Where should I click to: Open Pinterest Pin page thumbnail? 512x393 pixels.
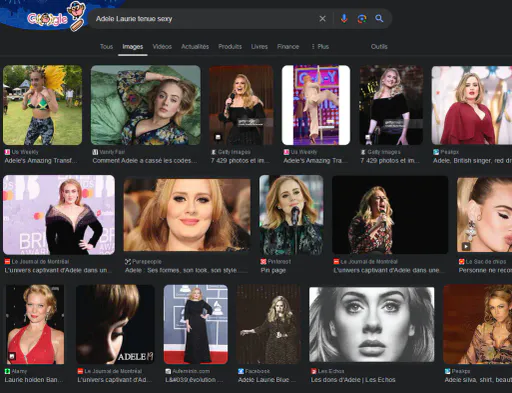(x=291, y=215)
